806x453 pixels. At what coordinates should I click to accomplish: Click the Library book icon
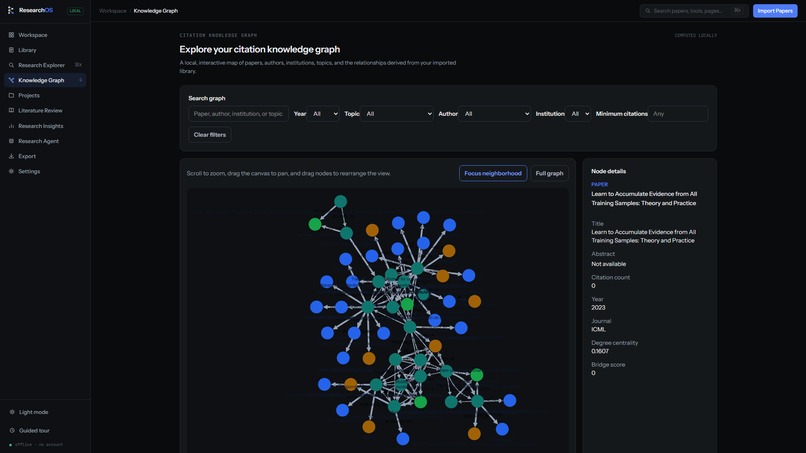point(11,50)
